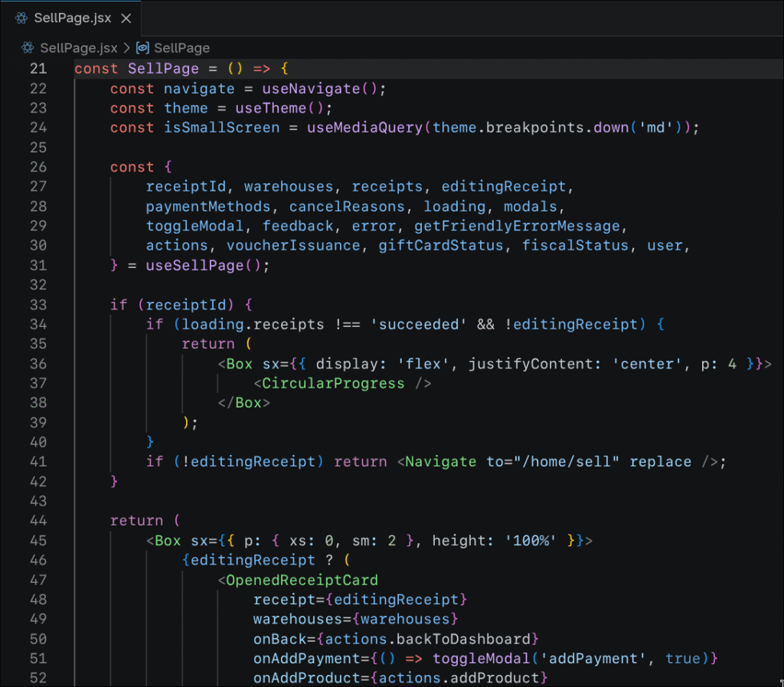Click 'succeeded' string on line 34
This screenshot has height=687, width=784.
[419, 325]
